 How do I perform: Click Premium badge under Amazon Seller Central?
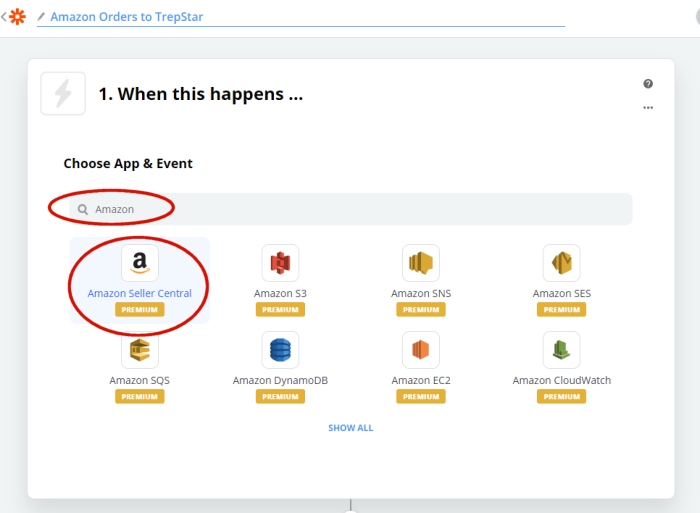point(140,309)
